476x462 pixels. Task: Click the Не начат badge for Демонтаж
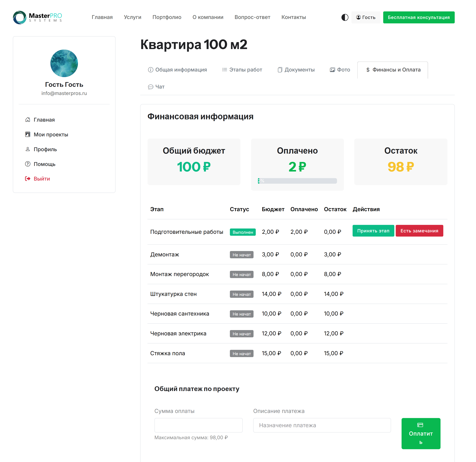tap(241, 254)
